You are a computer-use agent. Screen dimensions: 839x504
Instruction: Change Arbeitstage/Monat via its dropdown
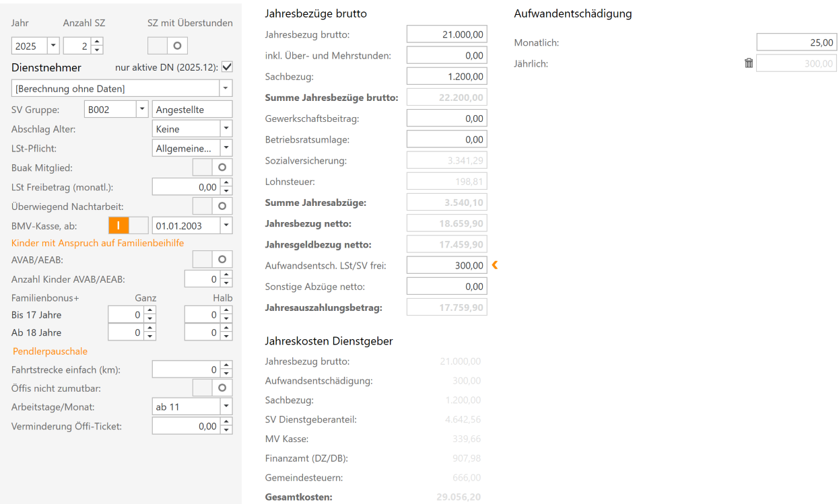[x=227, y=406]
